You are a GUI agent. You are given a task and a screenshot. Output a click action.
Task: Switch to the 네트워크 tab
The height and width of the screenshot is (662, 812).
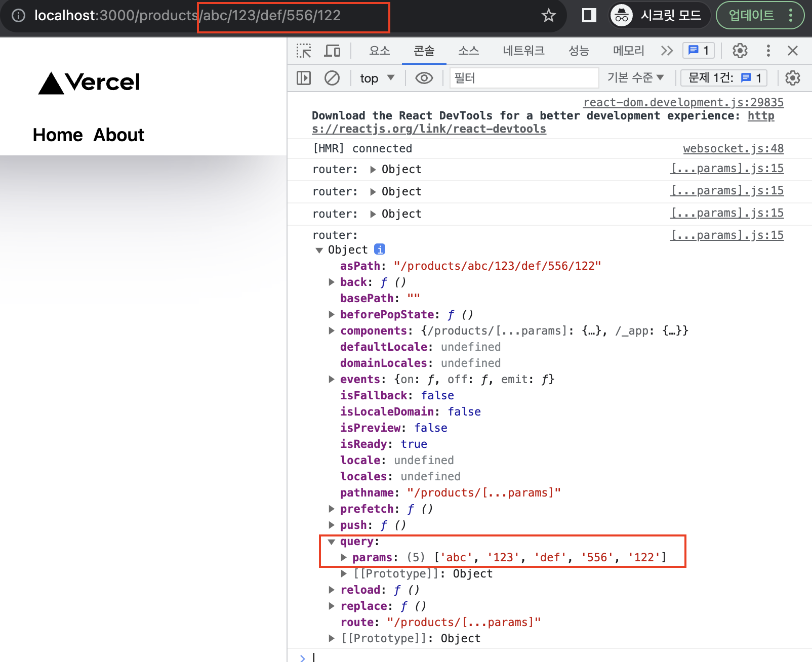tap(524, 51)
